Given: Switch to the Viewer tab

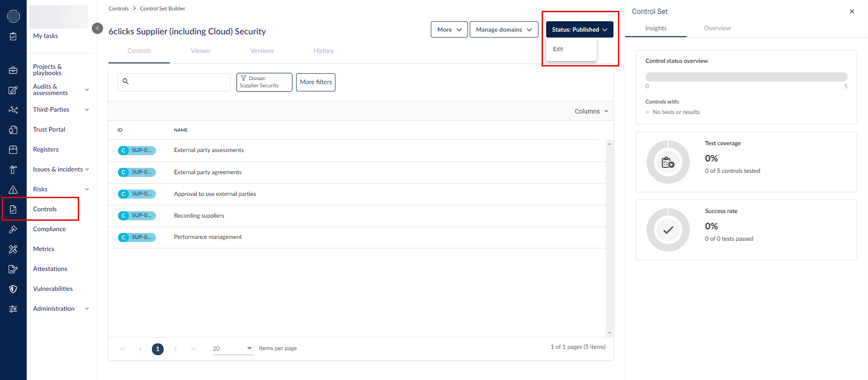Looking at the screenshot, I should [201, 51].
